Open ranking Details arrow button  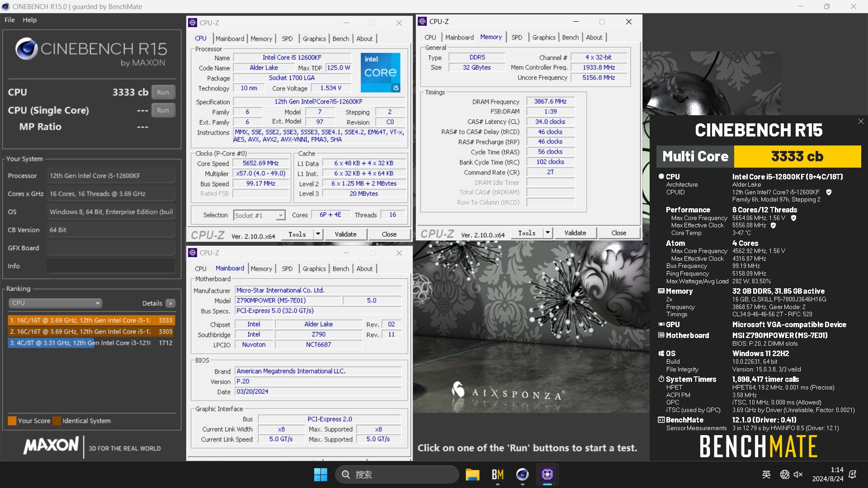coord(170,303)
